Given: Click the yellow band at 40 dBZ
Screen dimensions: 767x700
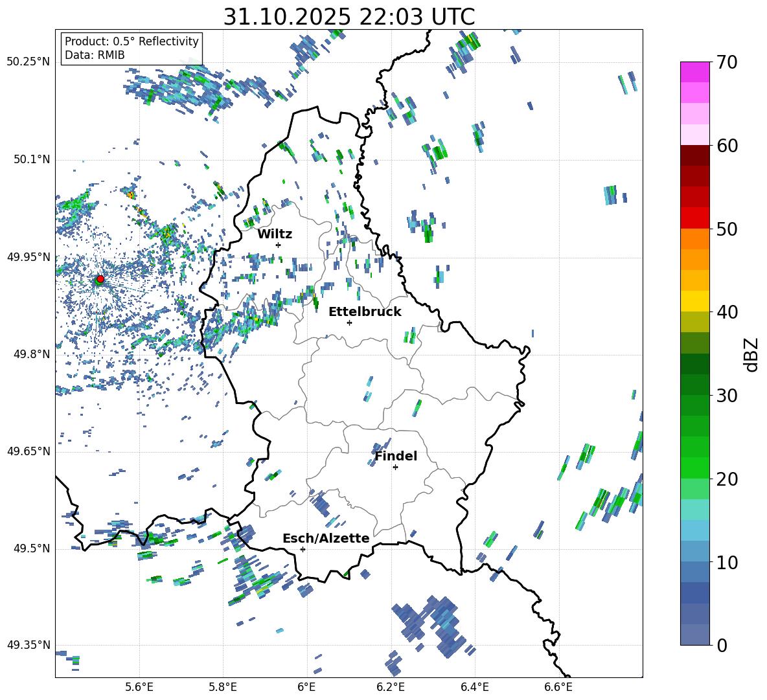Looking at the screenshot, I should [x=694, y=301].
